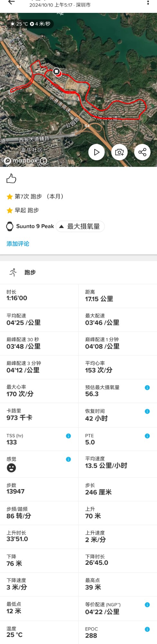Tap the EPOC info icon

pos(147,629)
